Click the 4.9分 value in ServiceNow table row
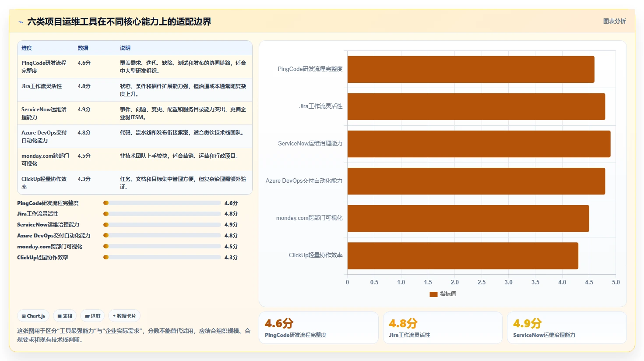 pyautogui.click(x=84, y=109)
